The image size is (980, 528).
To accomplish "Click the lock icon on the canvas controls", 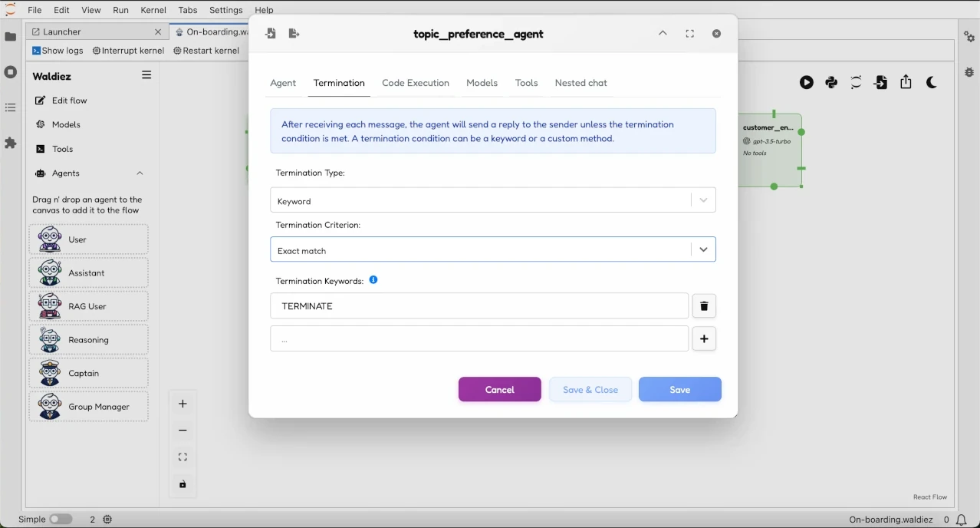I will (x=183, y=484).
